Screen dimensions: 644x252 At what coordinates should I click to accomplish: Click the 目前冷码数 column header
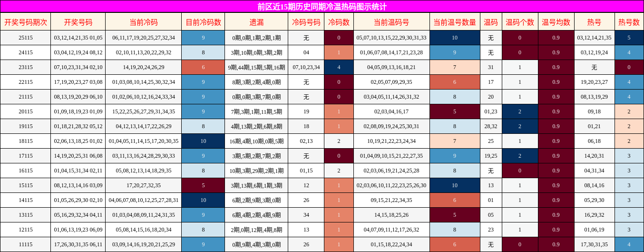203,22
